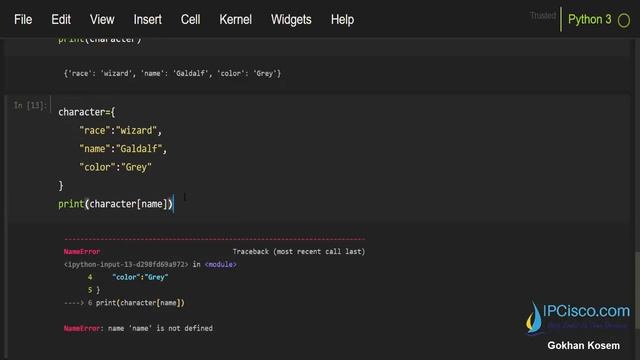Click the Trusted notebook indicator
640x360 pixels.
(x=543, y=16)
